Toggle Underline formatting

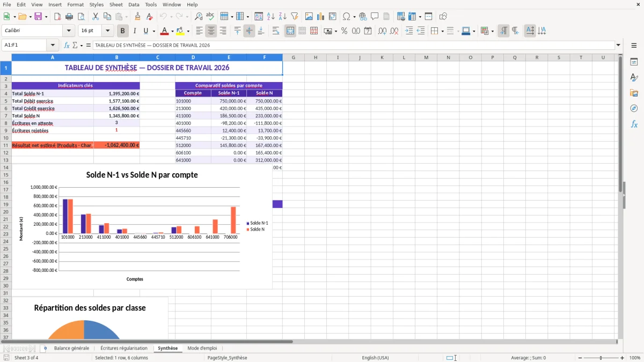click(146, 31)
